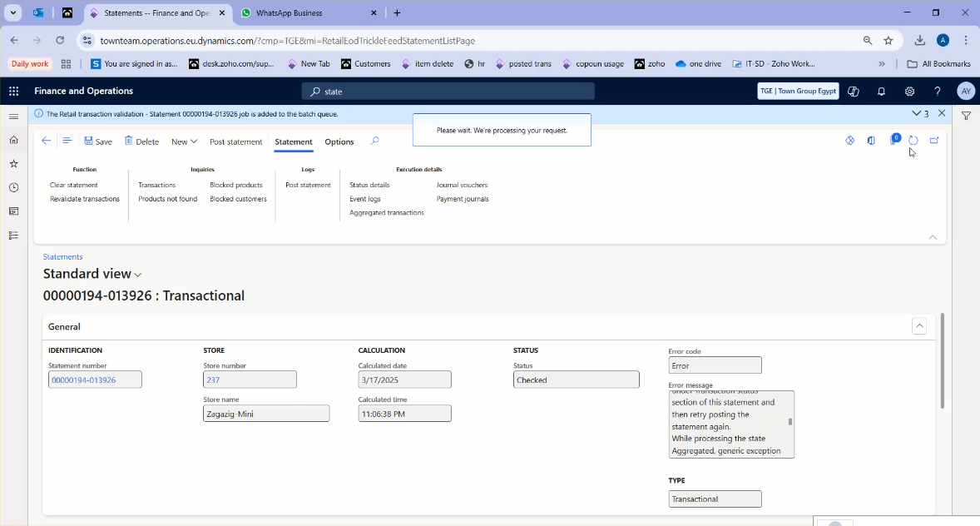Open the notifications bell
980x526 pixels.
881,92
